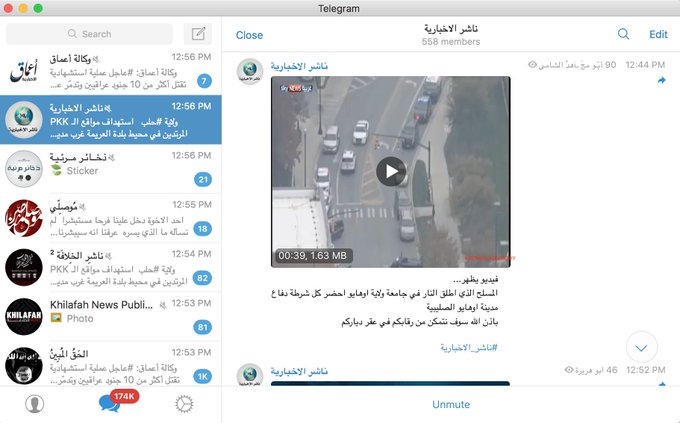Open the chat with 82 unread messages
The height and width of the screenshot is (423, 680).
(111, 267)
